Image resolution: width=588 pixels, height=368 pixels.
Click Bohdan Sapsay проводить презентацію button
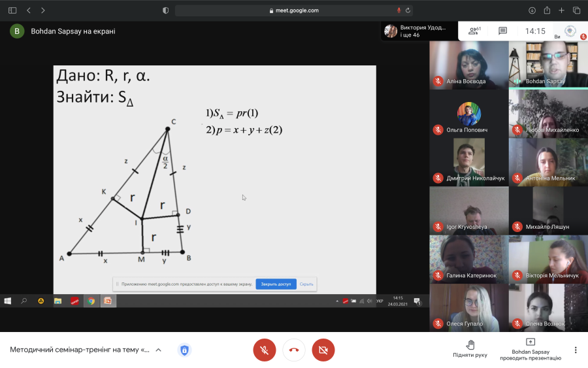pyautogui.click(x=531, y=349)
